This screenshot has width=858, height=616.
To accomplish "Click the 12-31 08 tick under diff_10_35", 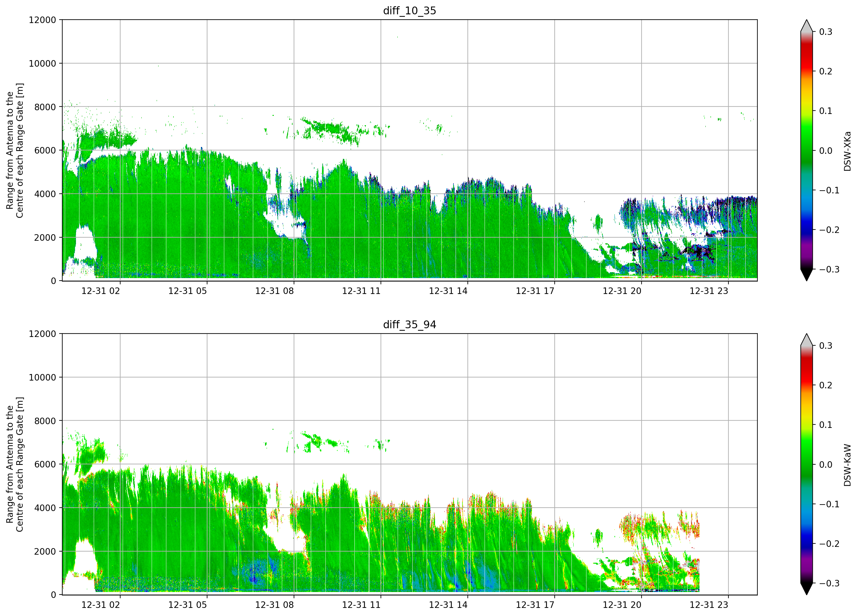I will (x=274, y=291).
